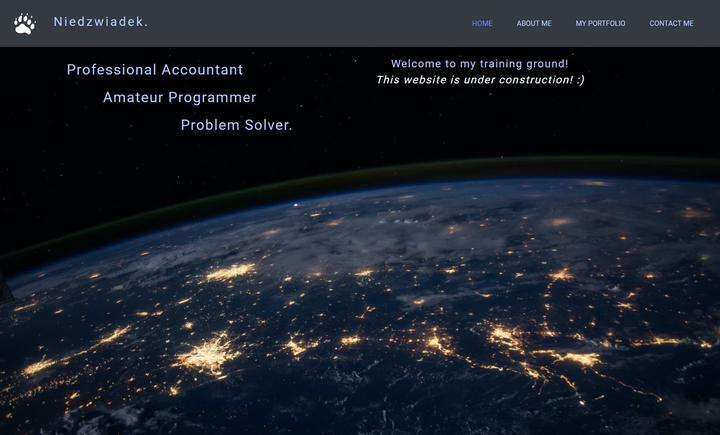Click the smiley at end of construction notice
The height and width of the screenshot is (435, 720).
tap(580, 80)
